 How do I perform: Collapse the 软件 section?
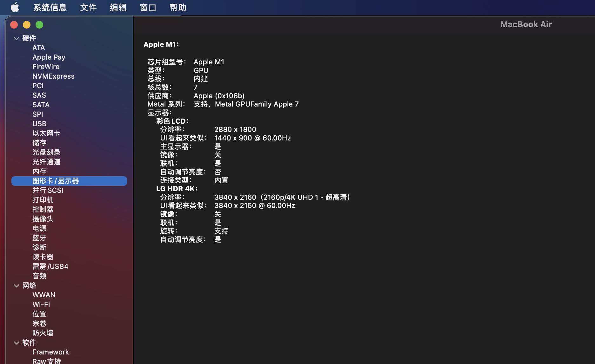point(16,342)
